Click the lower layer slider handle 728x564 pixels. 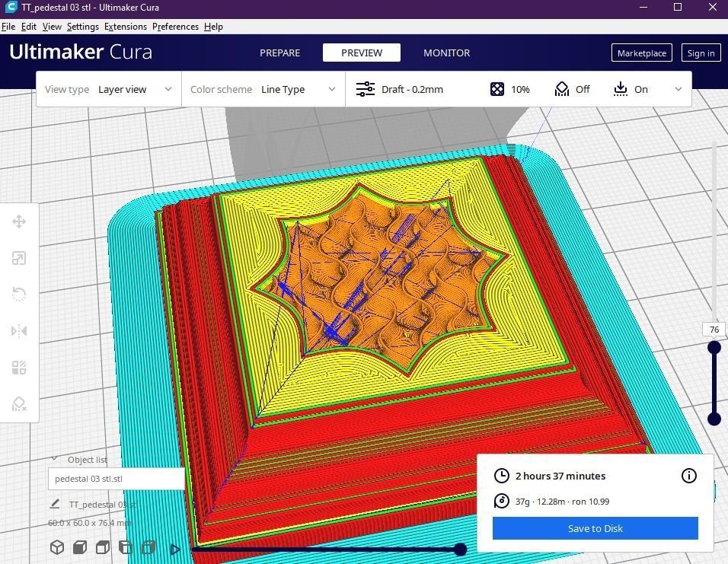point(714,419)
